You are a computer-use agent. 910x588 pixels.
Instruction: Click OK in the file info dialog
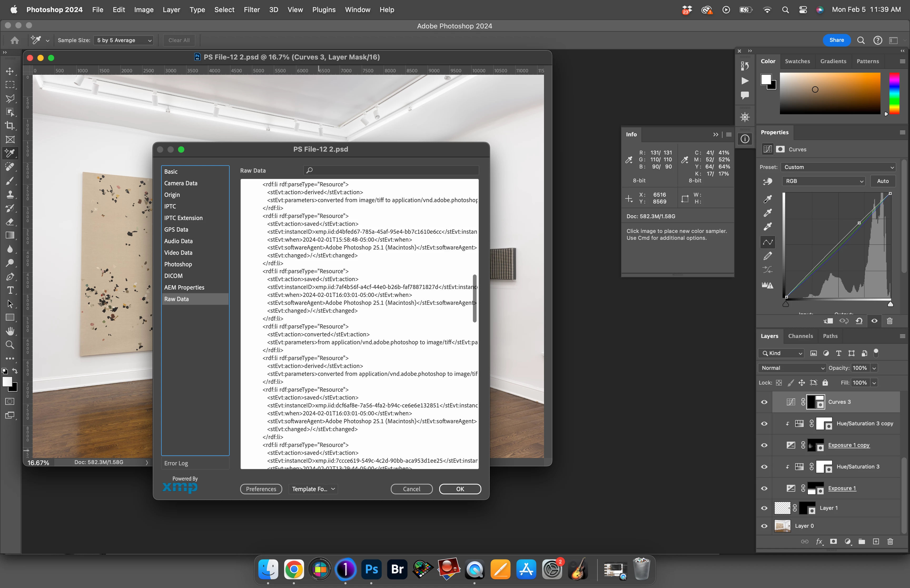460,489
